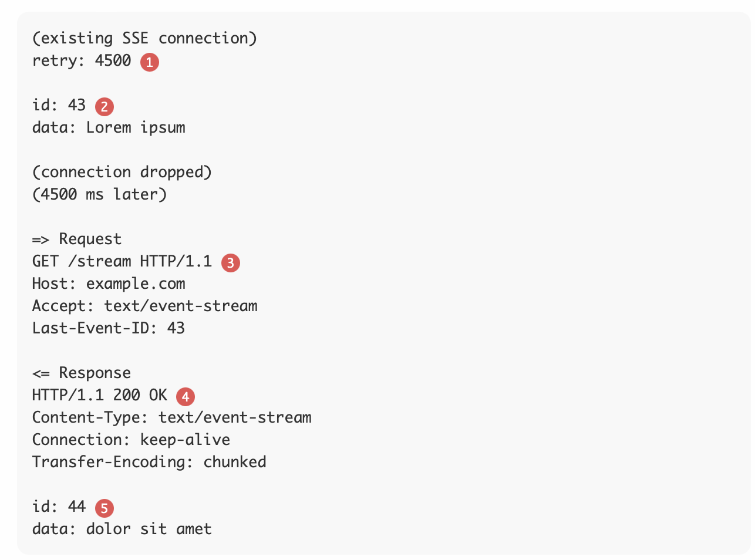The image size is (755, 560).
Task: Click the "(existing SSE connection)" line
Action: coord(144,39)
